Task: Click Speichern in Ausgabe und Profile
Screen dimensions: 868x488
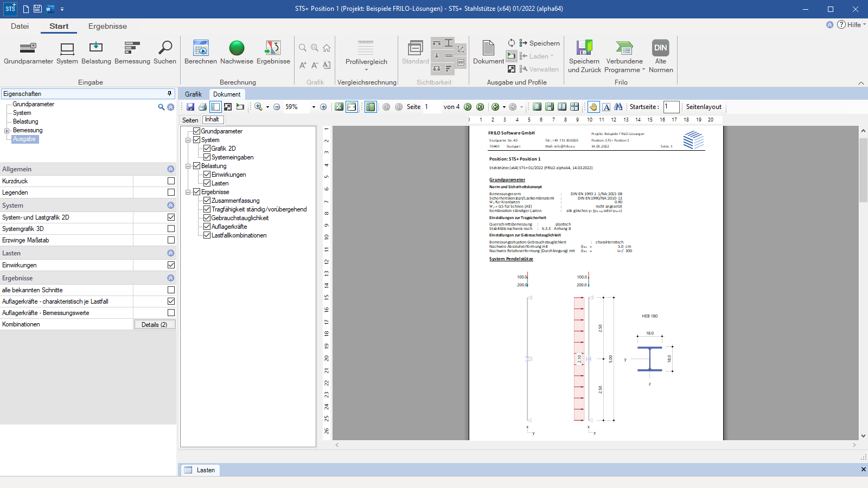Action: click(539, 43)
